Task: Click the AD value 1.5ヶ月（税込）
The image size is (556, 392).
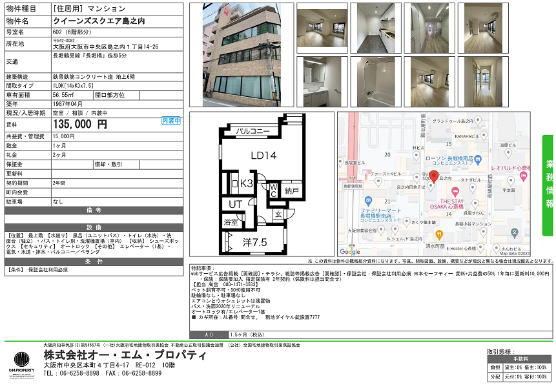Action: [x=247, y=335]
